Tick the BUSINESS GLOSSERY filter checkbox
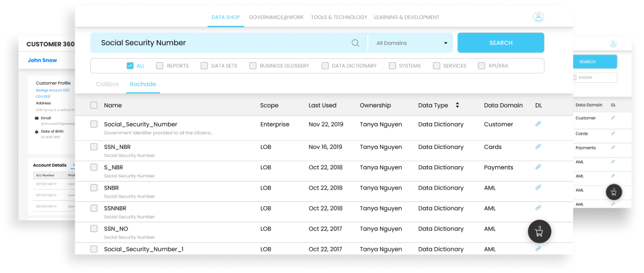Viewport: 644px width, 273px height. tap(253, 65)
